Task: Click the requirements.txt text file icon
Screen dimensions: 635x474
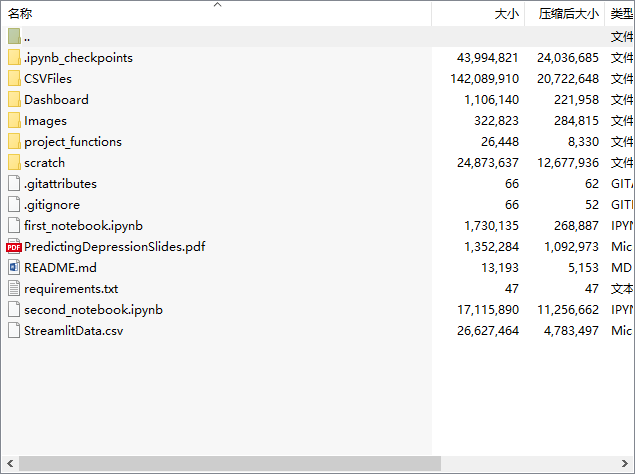Action: [x=14, y=288]
